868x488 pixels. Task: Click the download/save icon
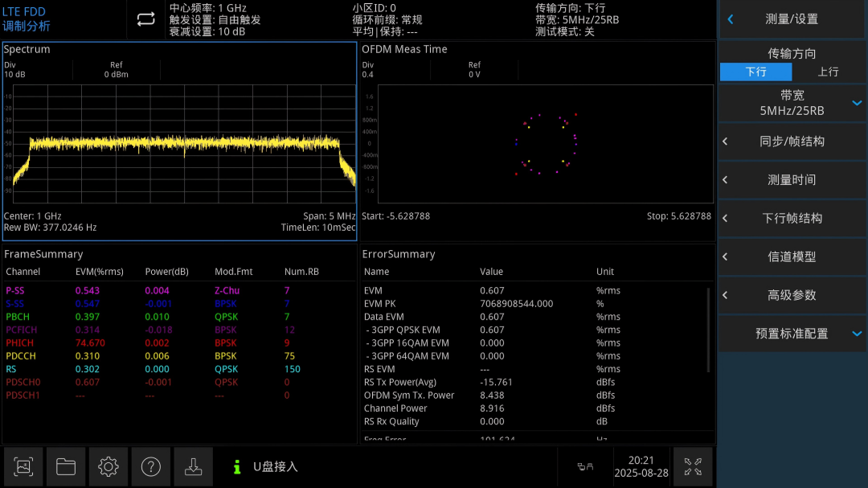pyautogui.click(x=193, y=467)
